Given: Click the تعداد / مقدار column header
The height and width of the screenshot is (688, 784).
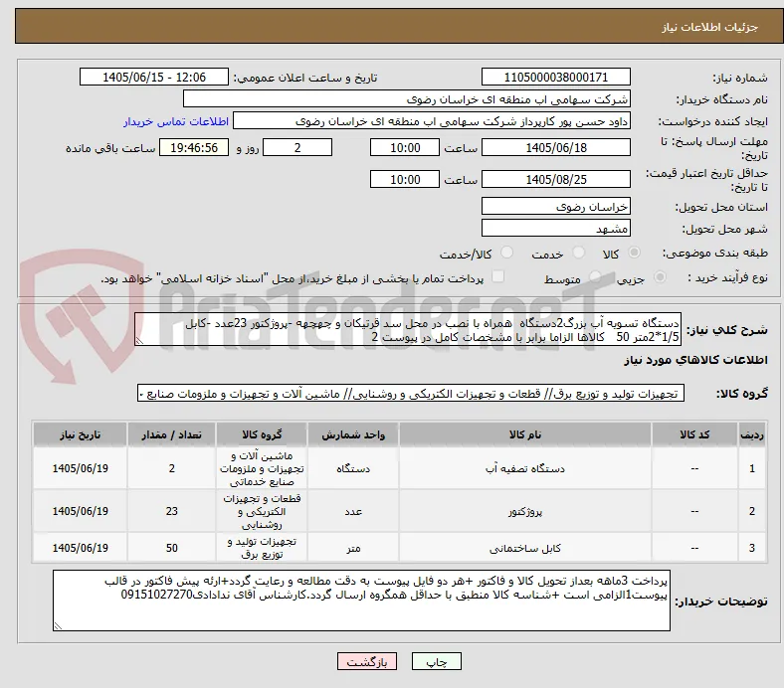Looking at the screenshot, I should pos(171,434).
